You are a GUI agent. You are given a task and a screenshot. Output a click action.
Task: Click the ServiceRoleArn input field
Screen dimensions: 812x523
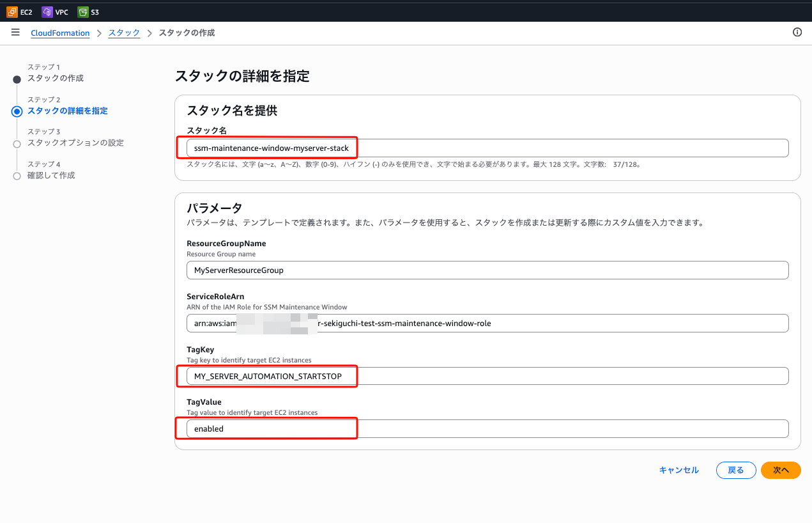pyautogui.click(x=487, y=324)
